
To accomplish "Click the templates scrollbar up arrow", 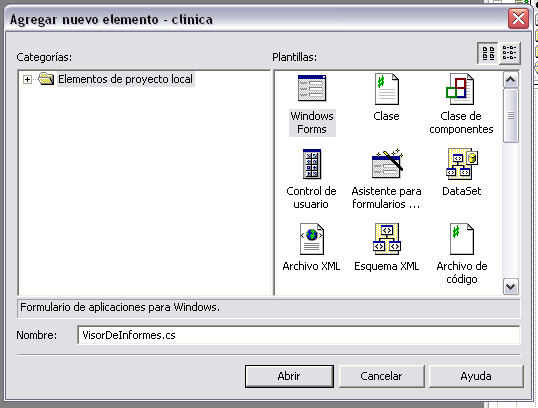I will pos(511,80).
